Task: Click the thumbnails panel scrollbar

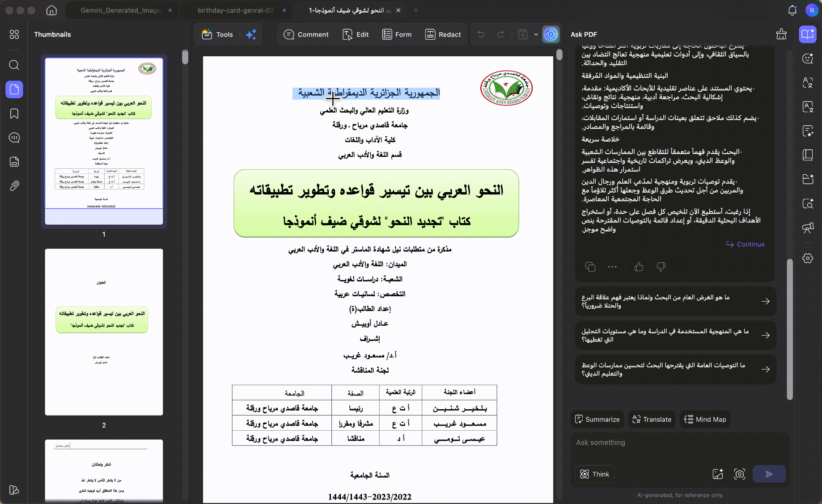Action: click(185, 57)
